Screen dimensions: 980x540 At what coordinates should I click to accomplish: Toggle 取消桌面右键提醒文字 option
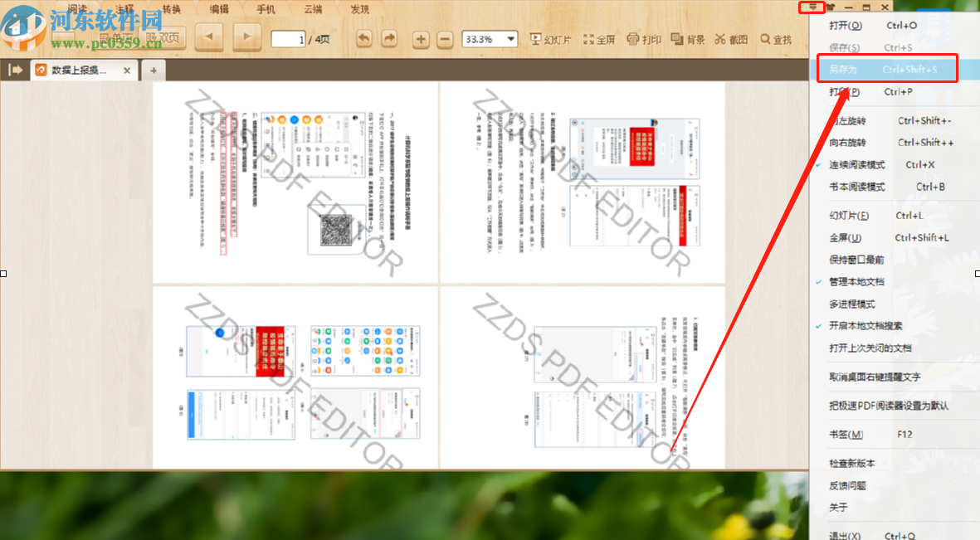tap(875, 377)
